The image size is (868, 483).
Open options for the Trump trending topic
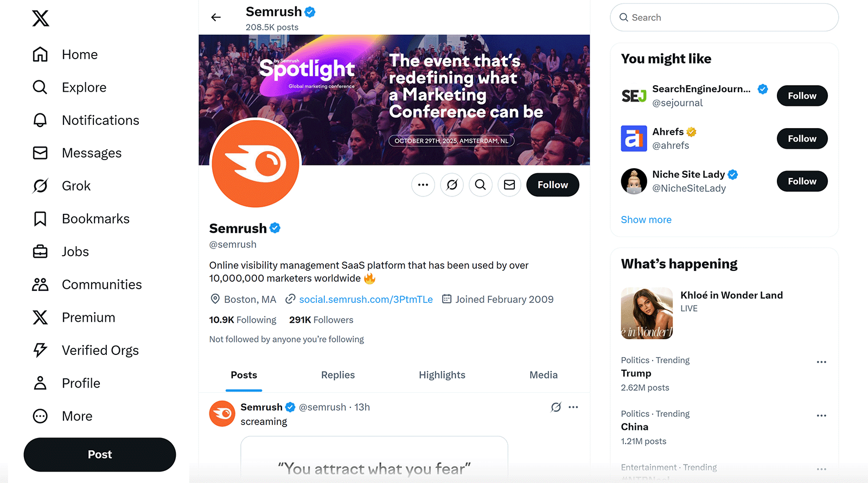point(821,362)
